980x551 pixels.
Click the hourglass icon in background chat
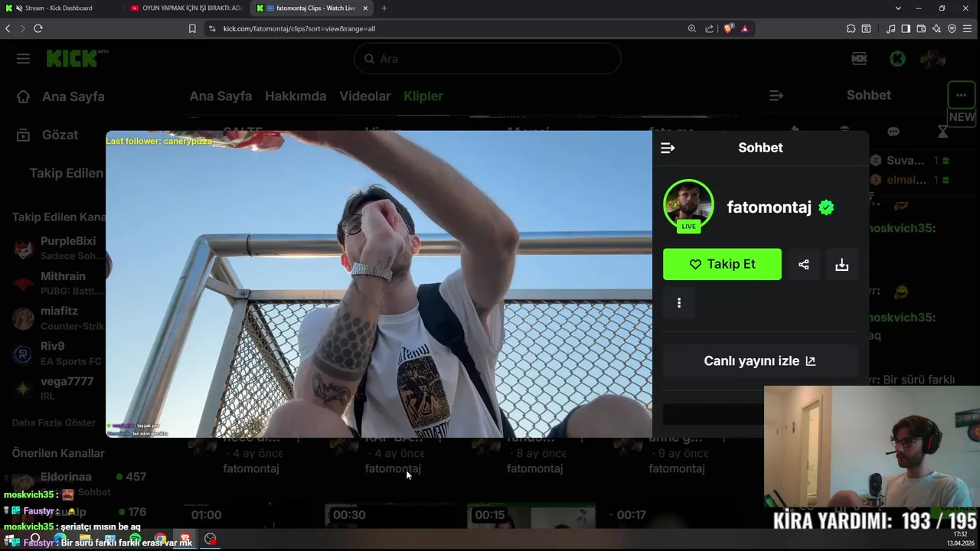[x=942, y=132]
